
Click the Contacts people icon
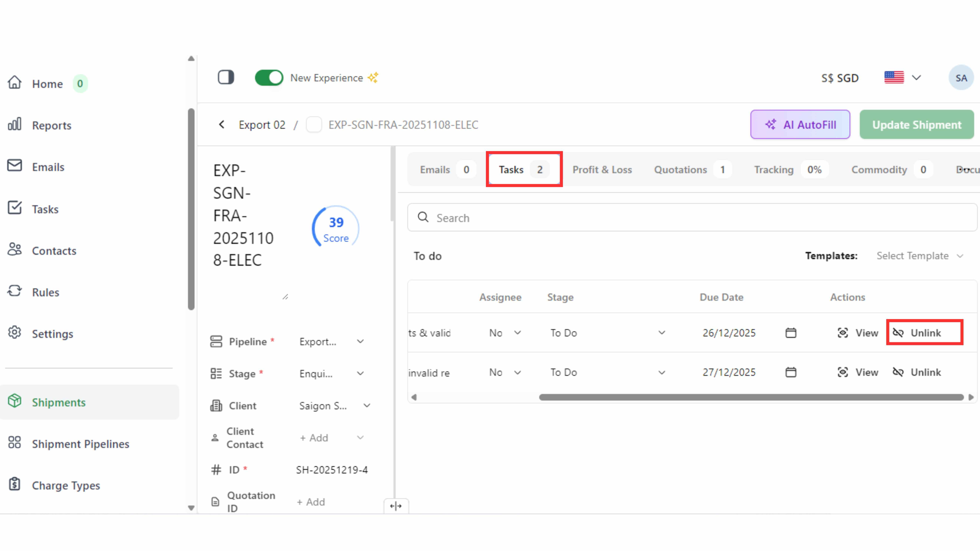coord(14,250)
